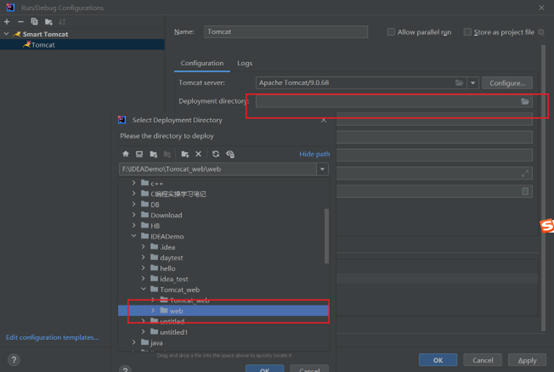Image resolution: width=554 pixels, height=372 pixels.
Task: Go to home directory in chooser
Action: (x=125, y=154)
